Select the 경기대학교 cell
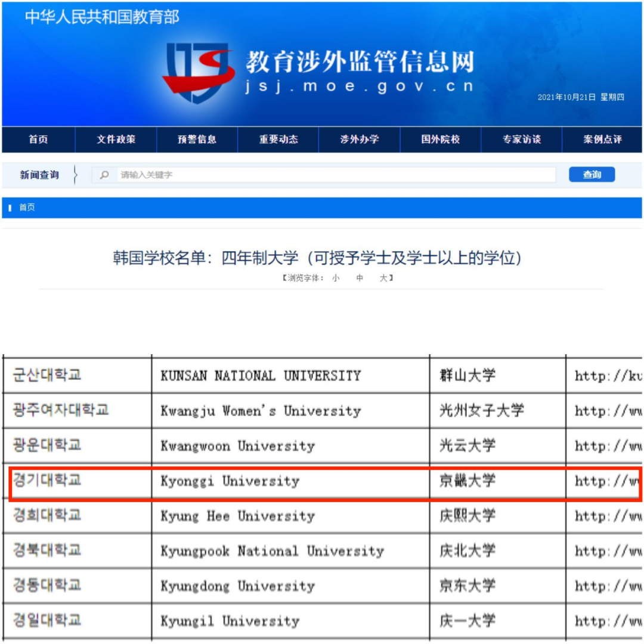644x644 pixels. (77, 481)
